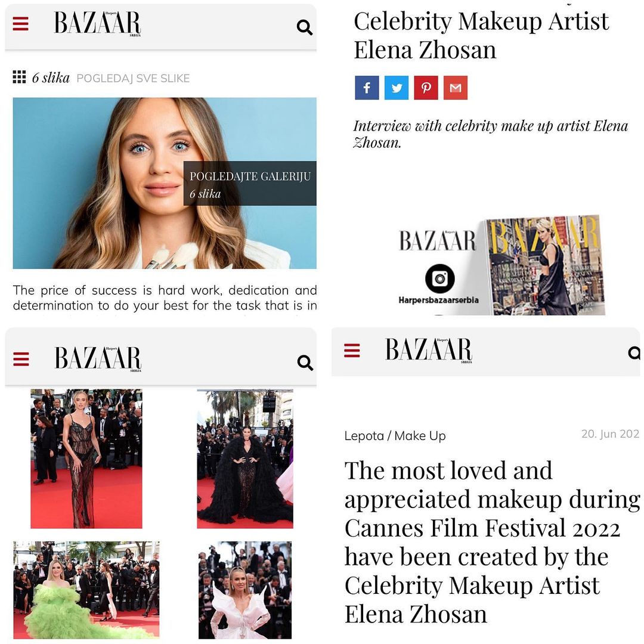Click search magnifier in top-left Bazaar header

click(304, 27)
